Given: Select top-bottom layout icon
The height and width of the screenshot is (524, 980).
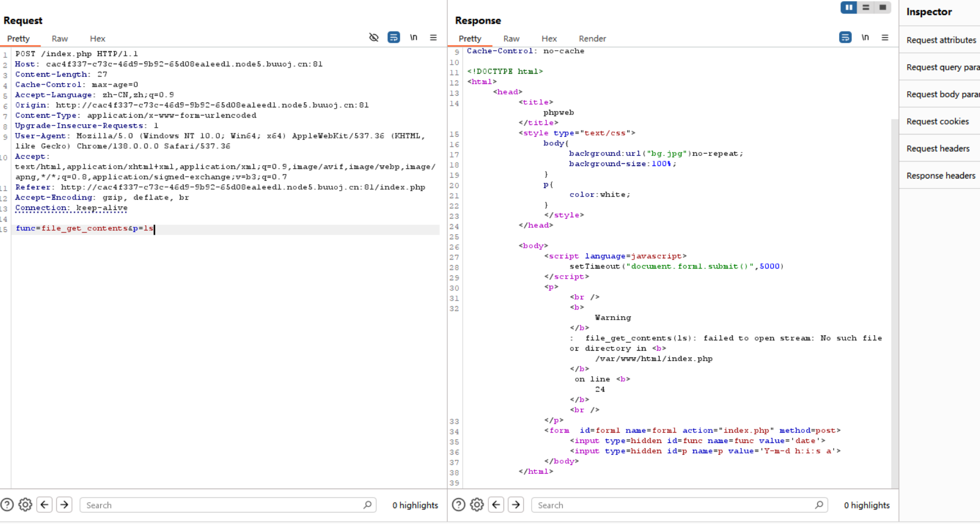Looking at the screenshot, I should (866, 7).
